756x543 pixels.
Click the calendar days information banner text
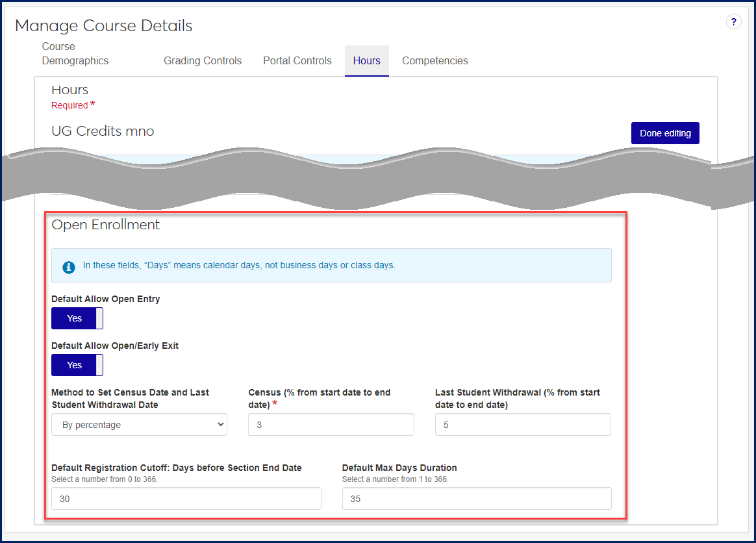click(238, 266)
